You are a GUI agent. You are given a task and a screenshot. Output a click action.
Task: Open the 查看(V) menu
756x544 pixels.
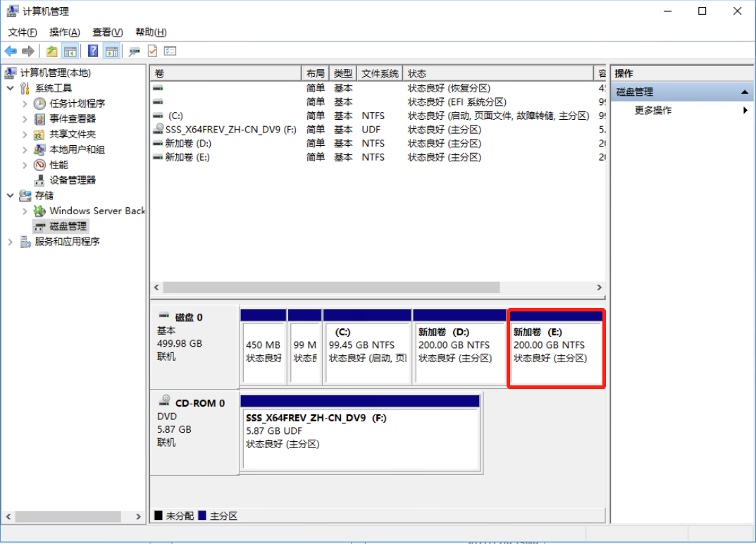108,32
